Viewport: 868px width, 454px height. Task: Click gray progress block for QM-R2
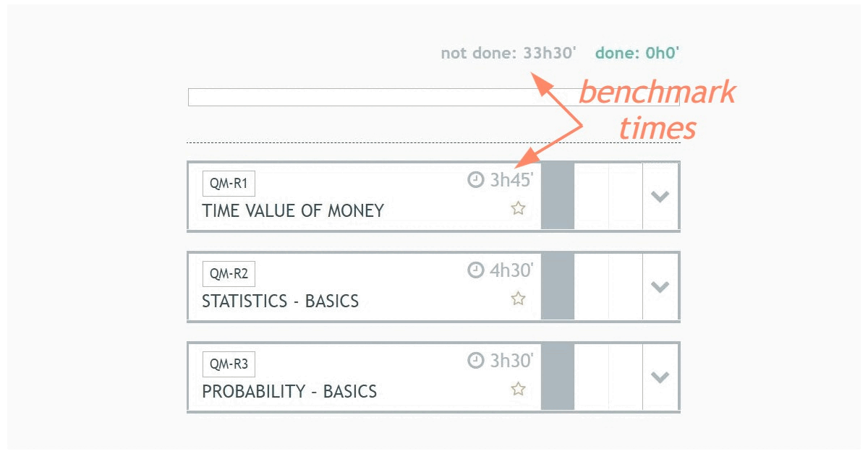click(558, 286)
